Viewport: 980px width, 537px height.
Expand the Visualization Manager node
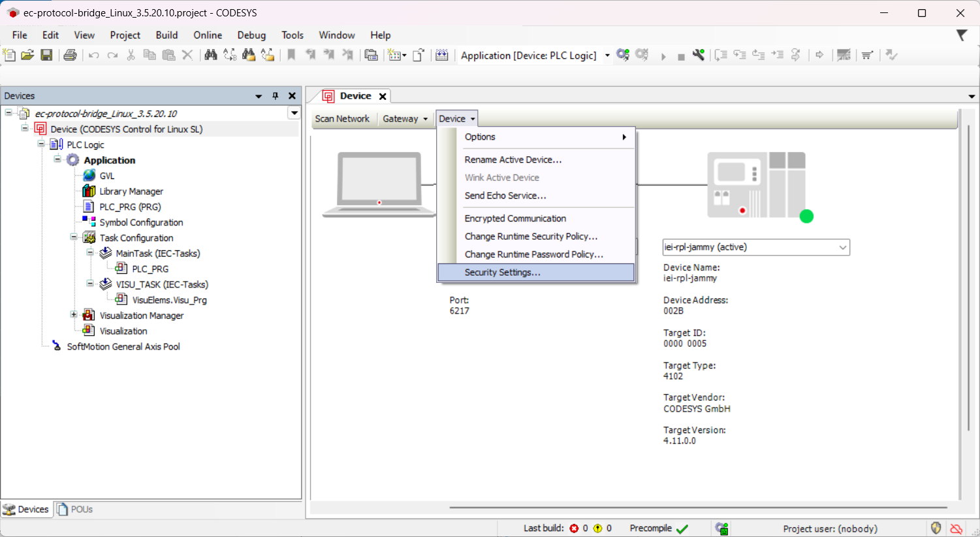(74, 315)
